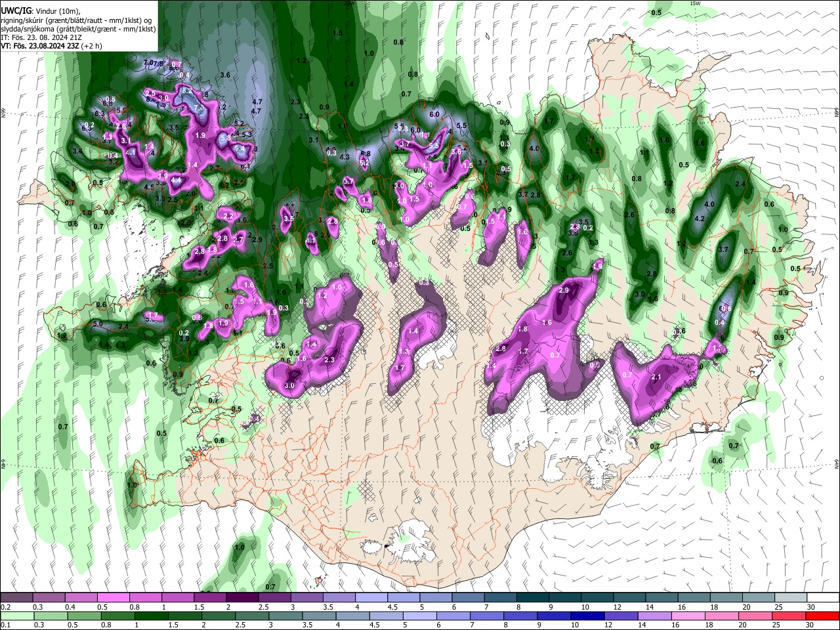The width and height of the screenshot is (840, 630).
Task: Click the 'IT: Fös. 23. 08. 2024 21Z' line
Action: (x=41, y=37)
